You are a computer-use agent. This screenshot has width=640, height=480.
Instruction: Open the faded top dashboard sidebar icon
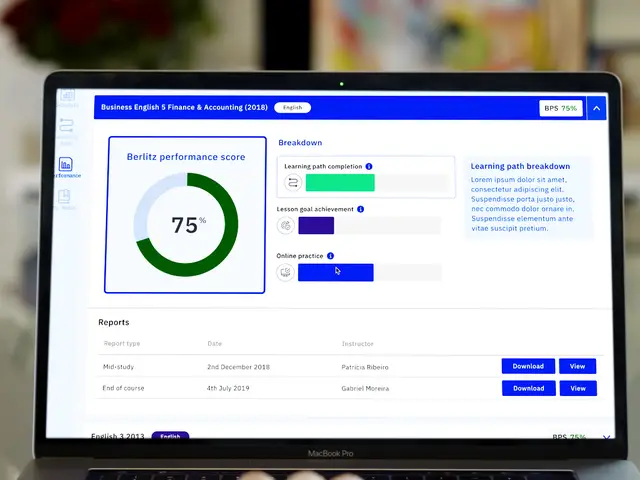click(x=67, y=95)
